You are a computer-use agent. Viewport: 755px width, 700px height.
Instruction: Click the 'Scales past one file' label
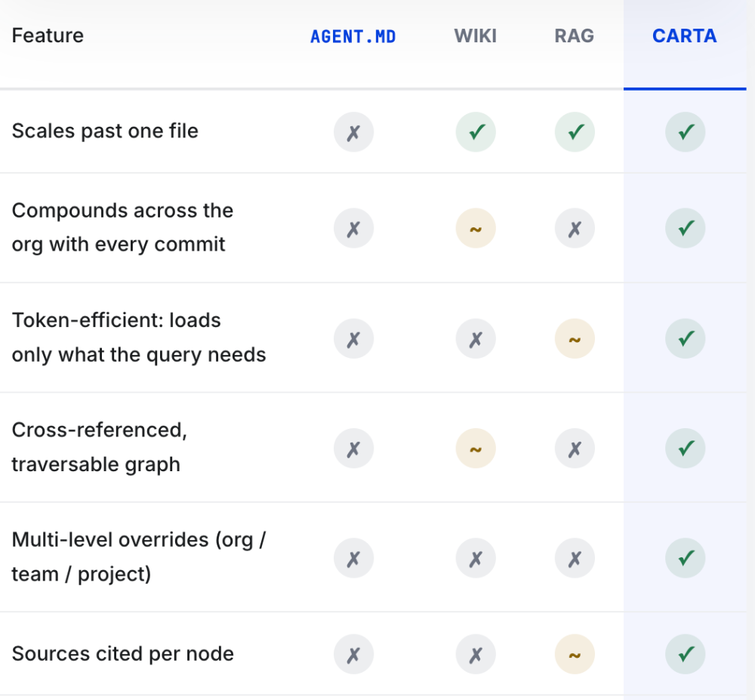[x=105, y=131]
